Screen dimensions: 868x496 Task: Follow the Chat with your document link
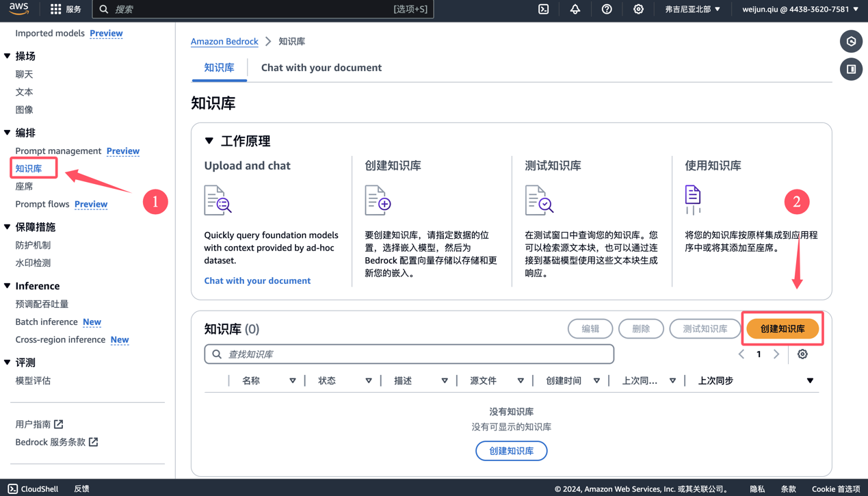click(x=257, y=280)
